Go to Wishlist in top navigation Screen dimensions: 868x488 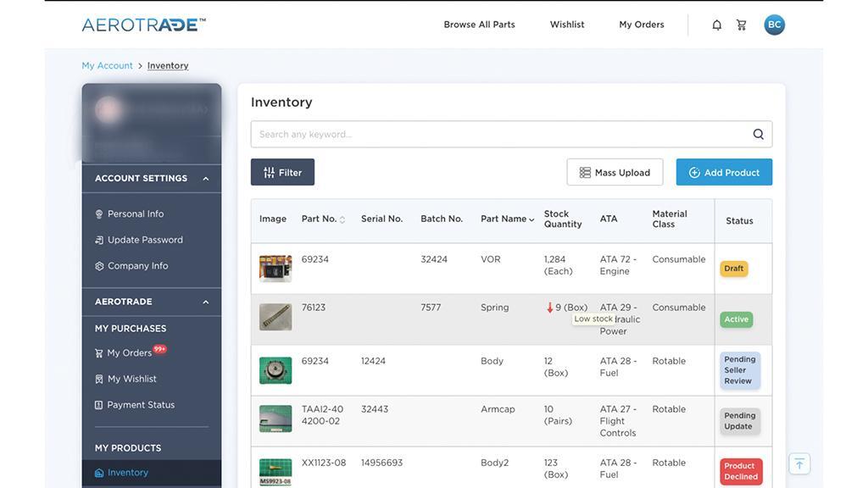567,25
